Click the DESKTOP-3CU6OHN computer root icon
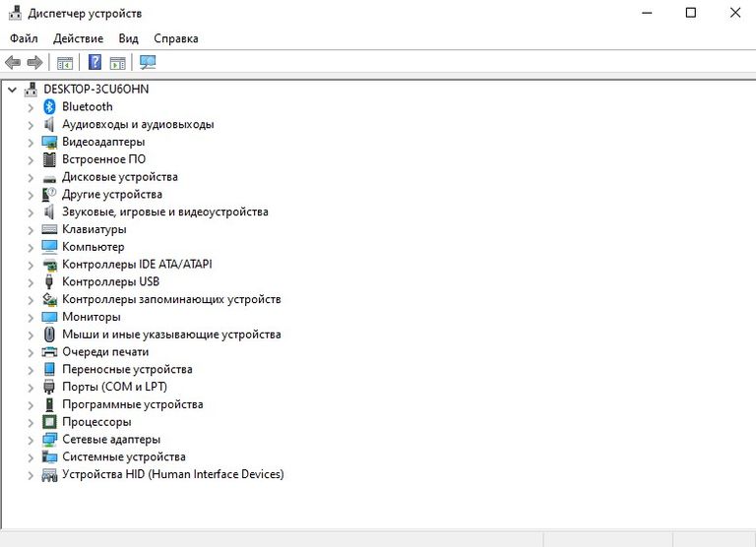 pyautogui.click(x=31, y=90)
